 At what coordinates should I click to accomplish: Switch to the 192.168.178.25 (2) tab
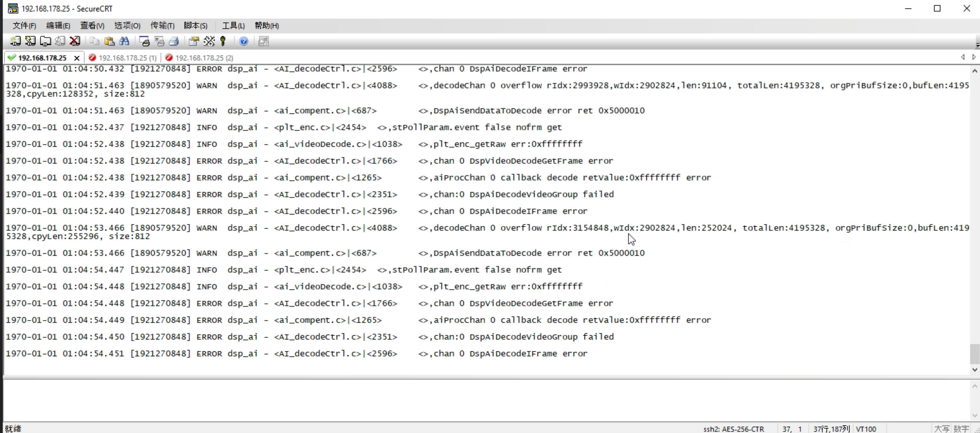pos(204,58)
